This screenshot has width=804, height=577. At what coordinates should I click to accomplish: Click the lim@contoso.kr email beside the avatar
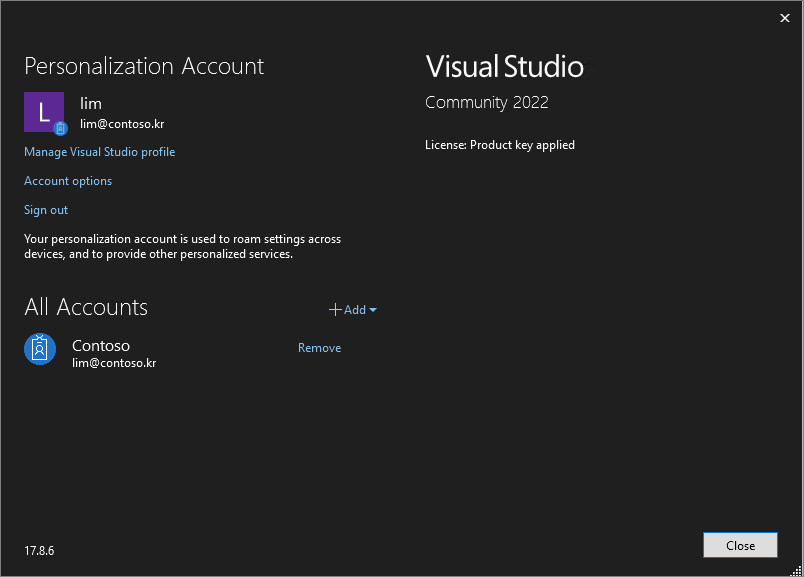122,124
